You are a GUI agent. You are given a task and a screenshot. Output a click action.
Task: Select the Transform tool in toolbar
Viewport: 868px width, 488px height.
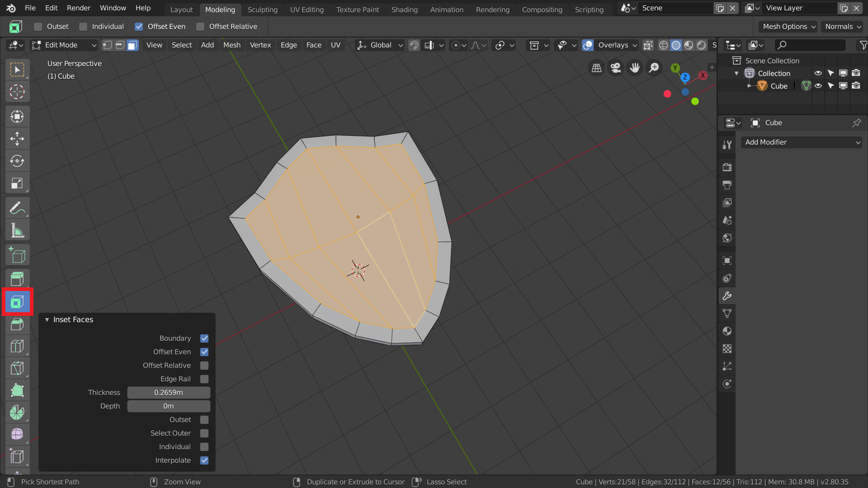pyautogui.click(x=17, y=117)
